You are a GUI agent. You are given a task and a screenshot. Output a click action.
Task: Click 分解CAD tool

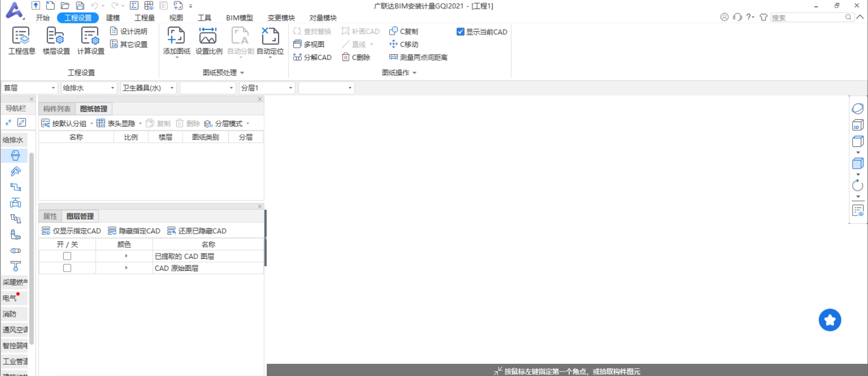(x=312, y=57)
